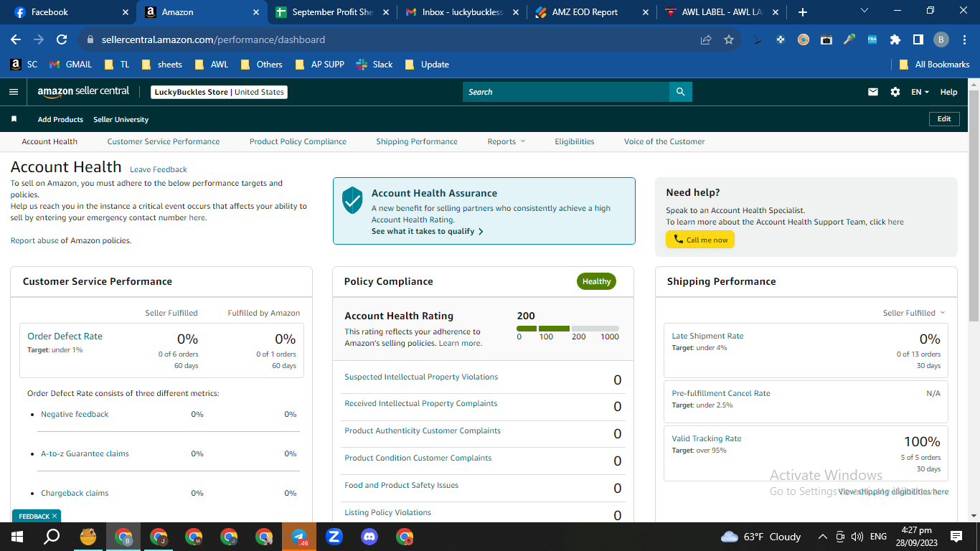The width and height of the screenshot is (980, 551).
Task: Open Discord from the taskbar
Action: pyautogui.click(x=369, y=537)
